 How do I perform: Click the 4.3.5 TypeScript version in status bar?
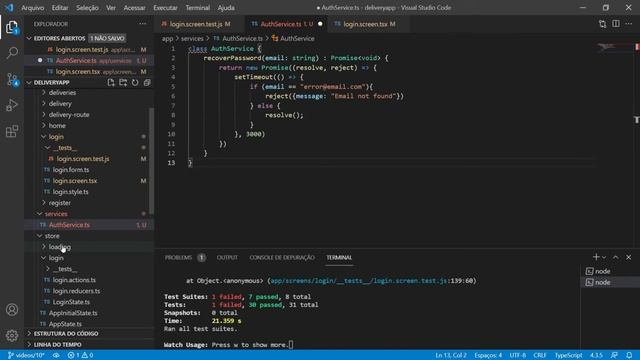[596, 355]
